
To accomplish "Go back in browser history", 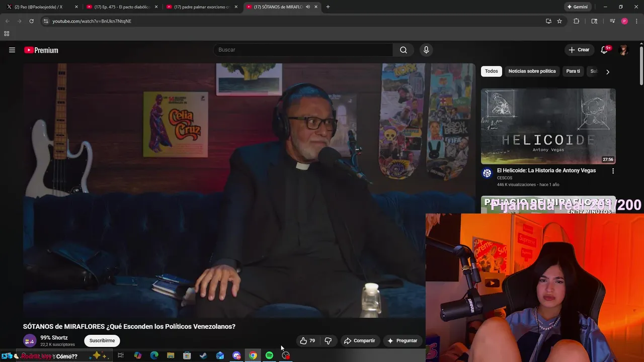I will click(7, 21).
